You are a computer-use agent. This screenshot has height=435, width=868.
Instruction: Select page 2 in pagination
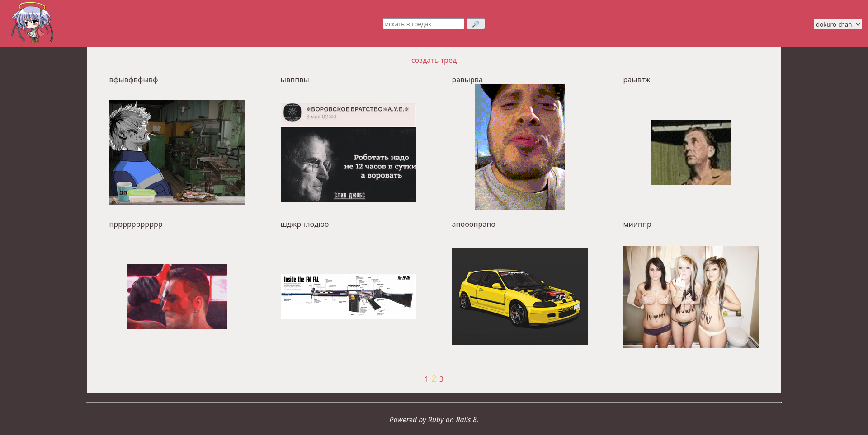click(434, 379)
